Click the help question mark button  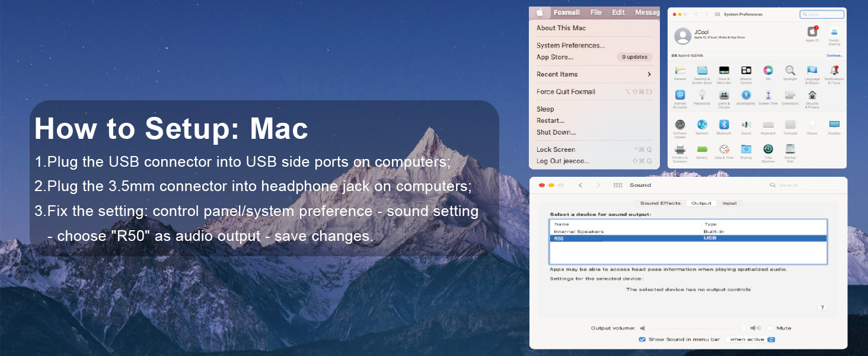(x=823, y=307)
